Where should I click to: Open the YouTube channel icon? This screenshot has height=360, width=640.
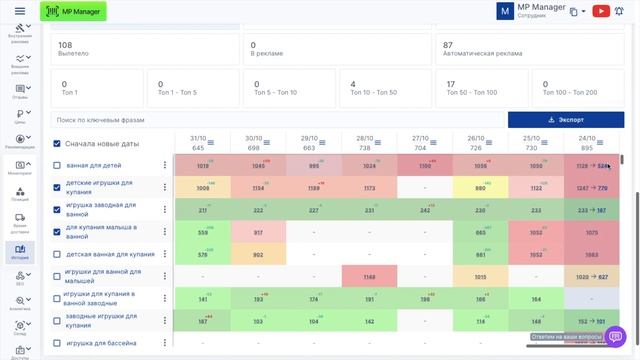pos(601,11)
